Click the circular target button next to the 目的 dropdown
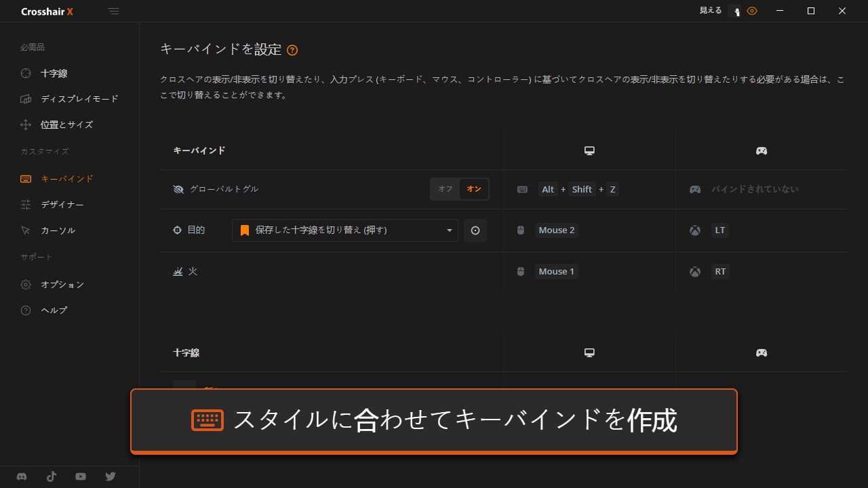Image resolution: width=868 pixels, height=488 pixels. [x=475, y=230]
